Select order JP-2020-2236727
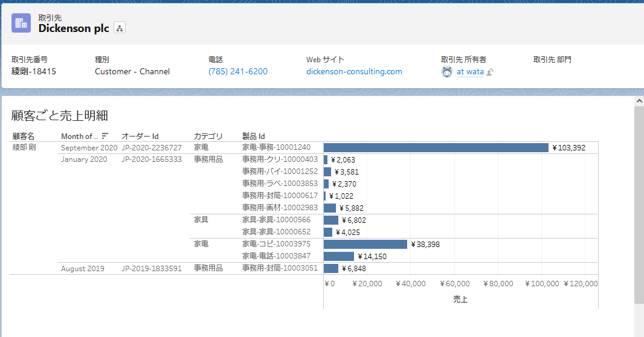 [x=152, y=148]
